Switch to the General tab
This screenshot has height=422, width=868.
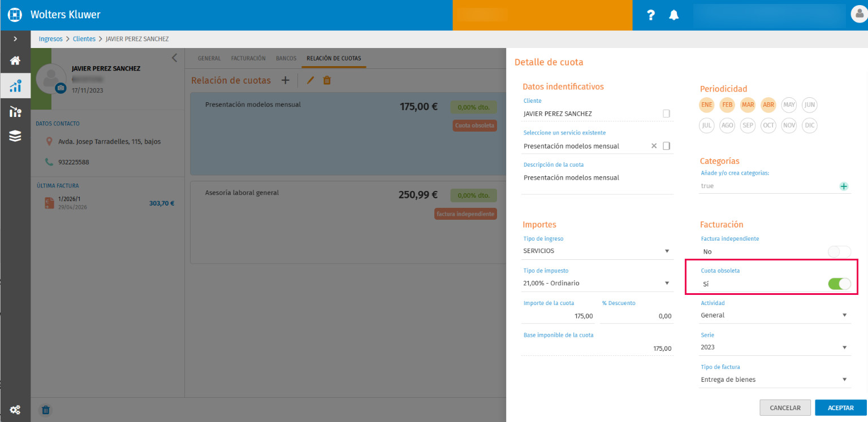pos(209,58)
